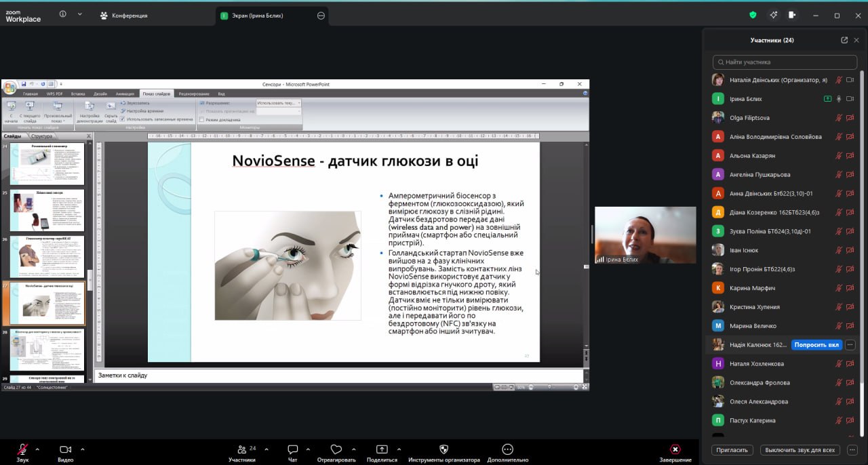Expand arrow next to Участники toolbar button
Image resolution: width=868 pixels, height=465 pixels.
266,449
